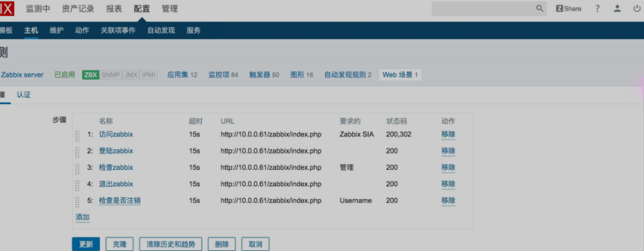The image size is (644, 251).
Task: Go to the 自动发现 submenu
Action: [161, 30]
